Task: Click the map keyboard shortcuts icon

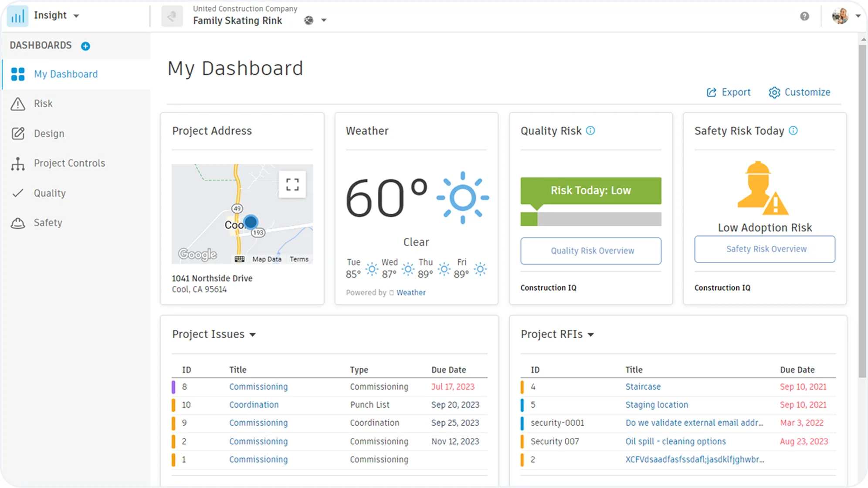Action: (x=239, y=259)
